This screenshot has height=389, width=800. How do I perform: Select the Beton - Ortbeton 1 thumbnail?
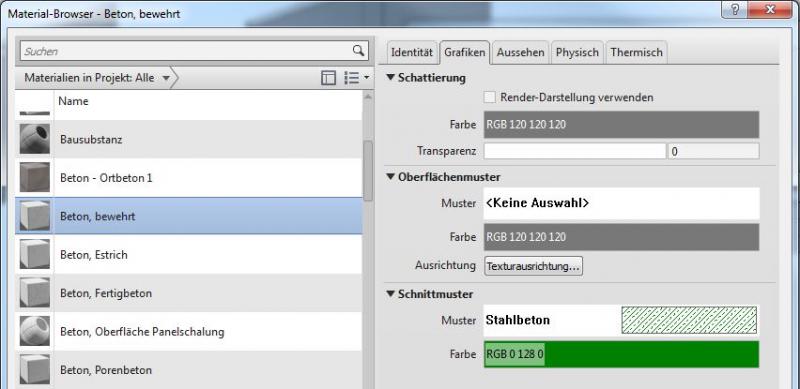pos(35,177)
